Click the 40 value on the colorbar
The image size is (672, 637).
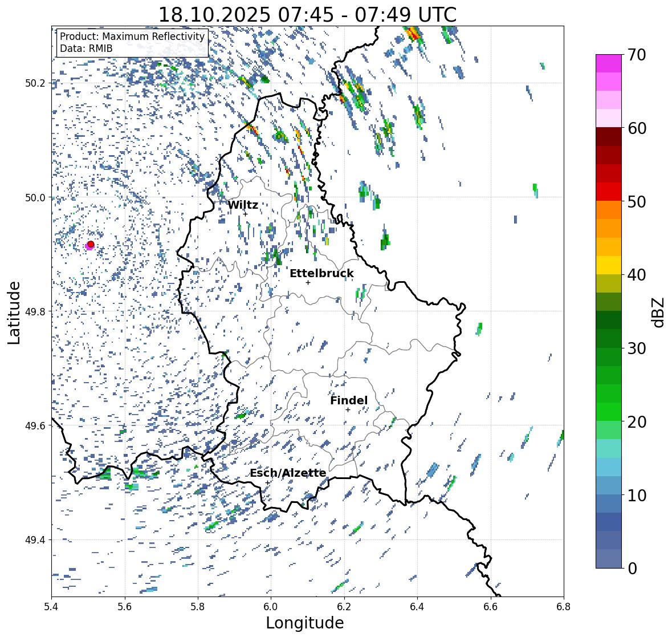[637, 275]
